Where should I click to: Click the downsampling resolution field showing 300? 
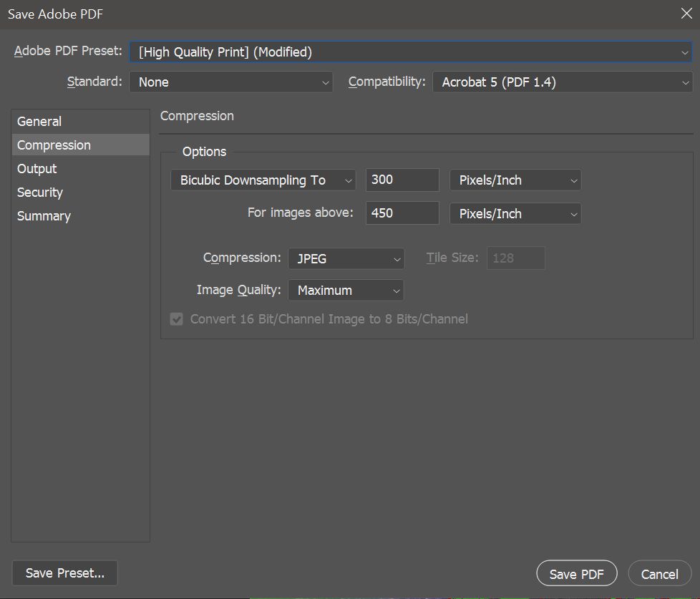pos(402,180)
